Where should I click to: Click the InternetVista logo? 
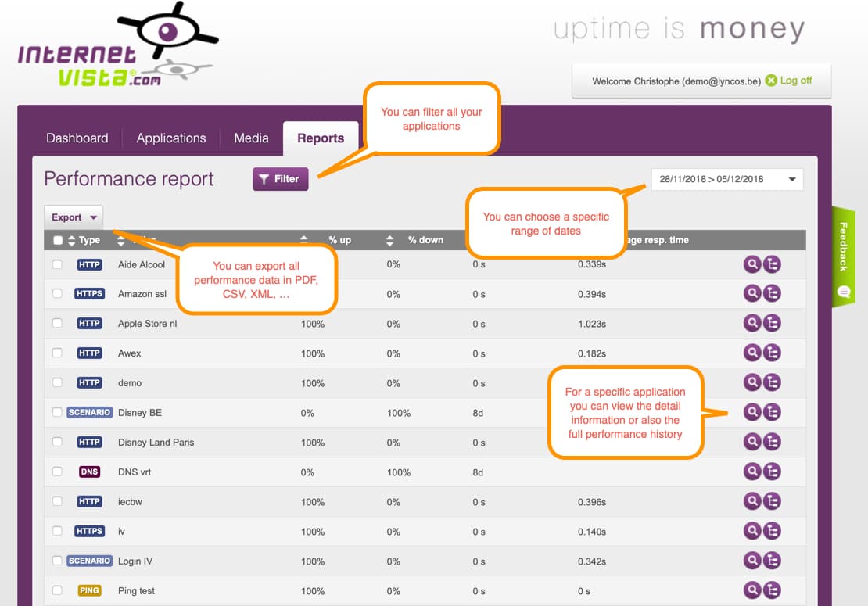click(x=117, y=48)
